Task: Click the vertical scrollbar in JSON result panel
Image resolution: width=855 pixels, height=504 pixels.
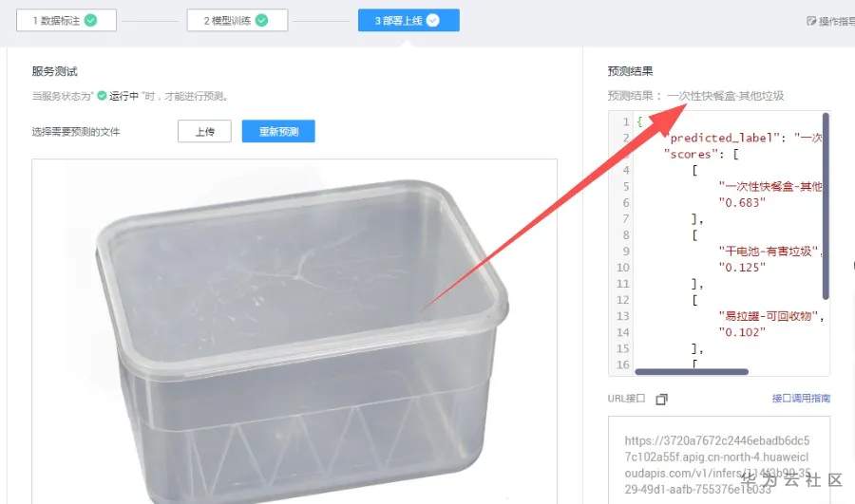Action: click(826, 206)
